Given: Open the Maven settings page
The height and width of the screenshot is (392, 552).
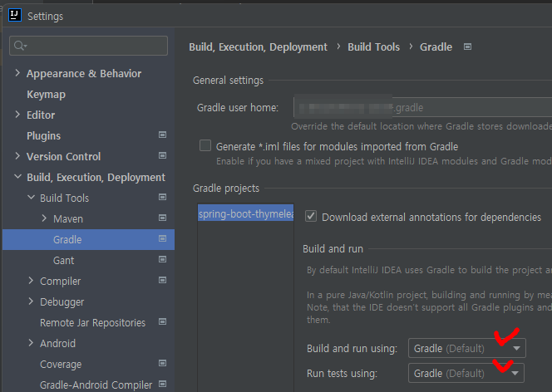Looking at the screenshot, I should (68, 219).
